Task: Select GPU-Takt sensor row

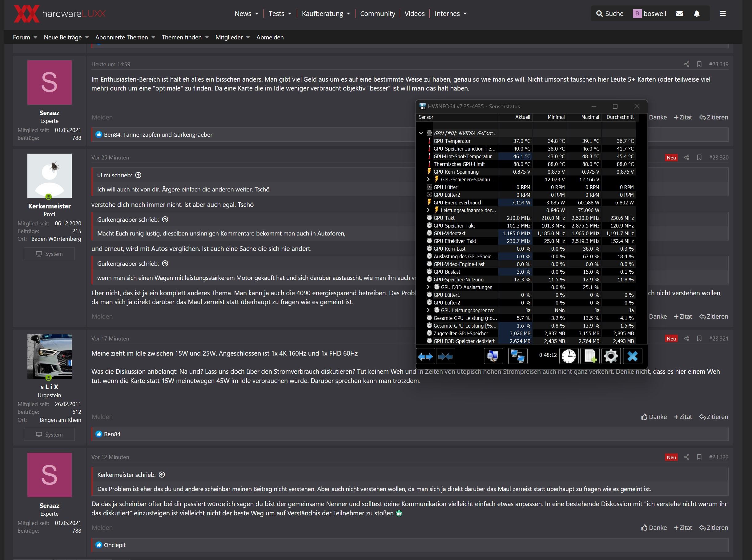Action: [527, 218]
